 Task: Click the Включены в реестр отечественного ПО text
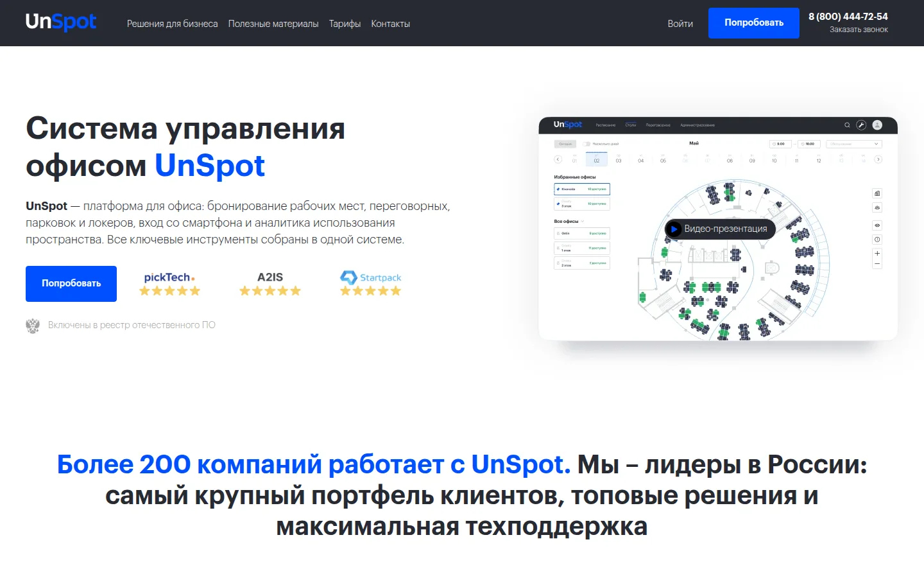point(132,325)
